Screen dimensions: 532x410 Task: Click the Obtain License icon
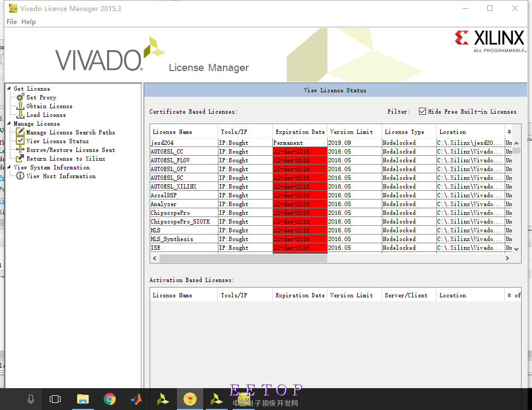pyautogui.click(x=20, y=106)
